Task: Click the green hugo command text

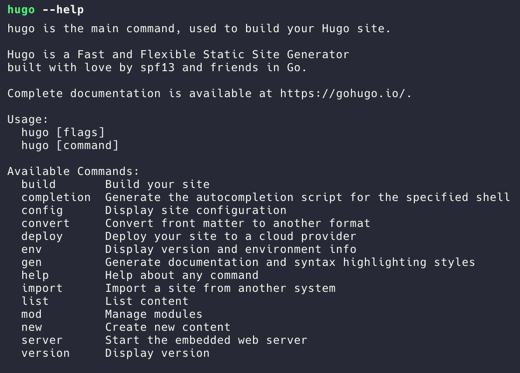Action: pos(21,10)
